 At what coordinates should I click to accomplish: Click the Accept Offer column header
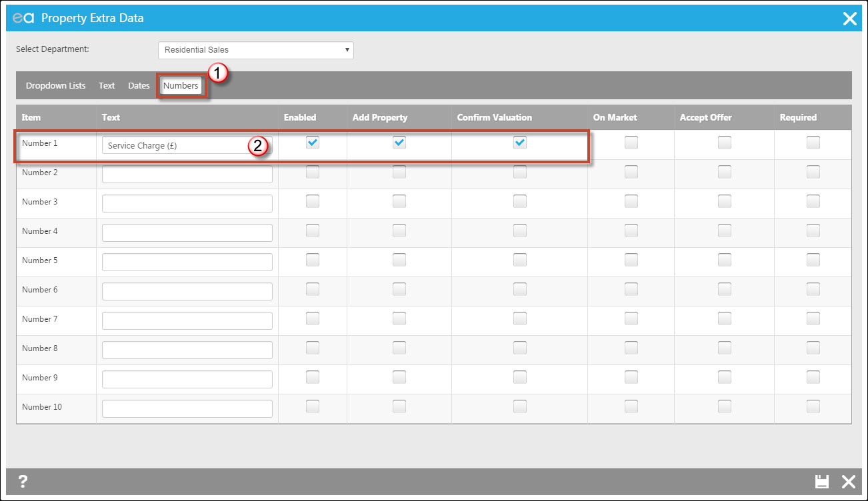706,117
